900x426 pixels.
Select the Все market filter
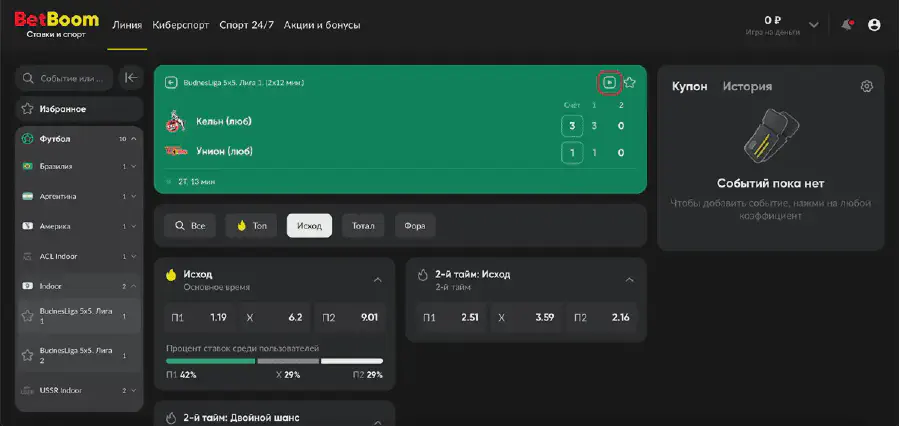190,226
